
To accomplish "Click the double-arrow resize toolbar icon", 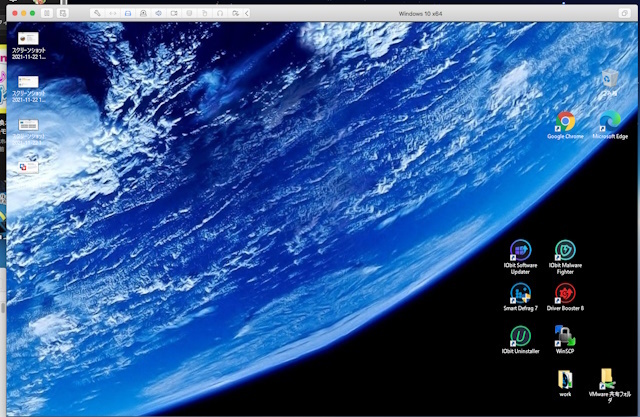I will 113,13.
